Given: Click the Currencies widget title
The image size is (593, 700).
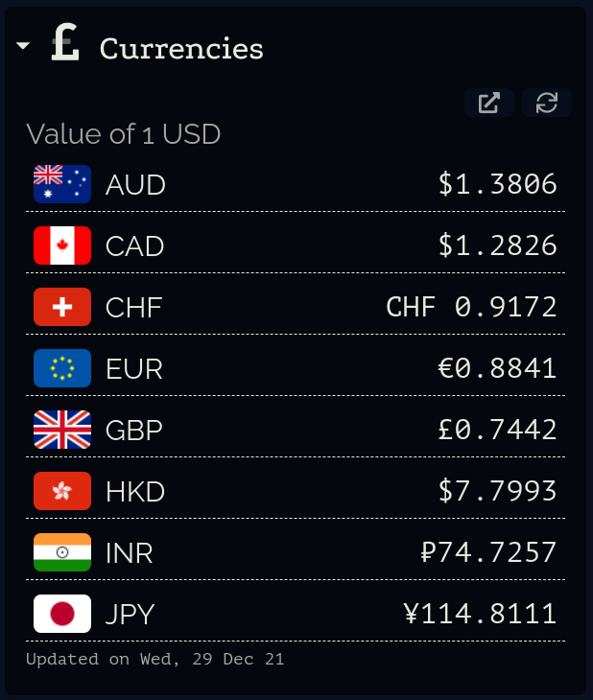Looking at the screenshot, I should [181, 48].
